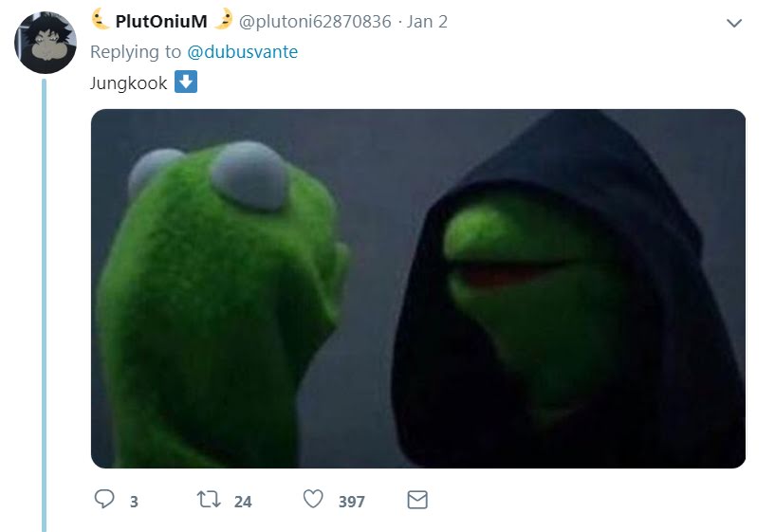This screenshot has height=532, width=775.
Task: Open the @plutoni62870836 handle
Action: (315, 22)
